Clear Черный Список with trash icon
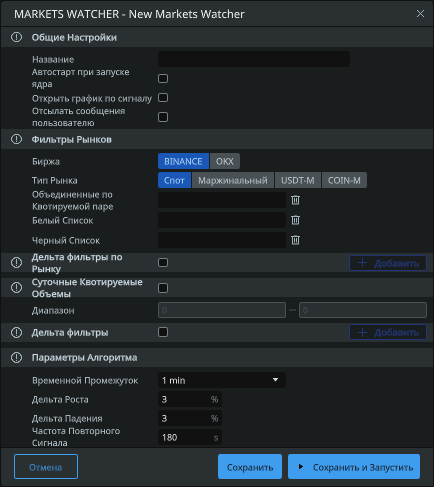The width and height of the screenshot is (434, 487). (x=295, y=240)
